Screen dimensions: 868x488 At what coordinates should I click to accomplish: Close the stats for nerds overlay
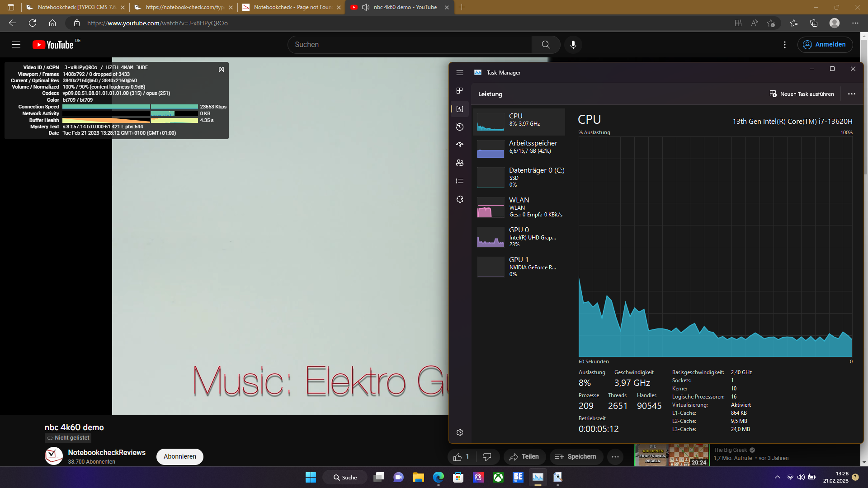[221, 69]
